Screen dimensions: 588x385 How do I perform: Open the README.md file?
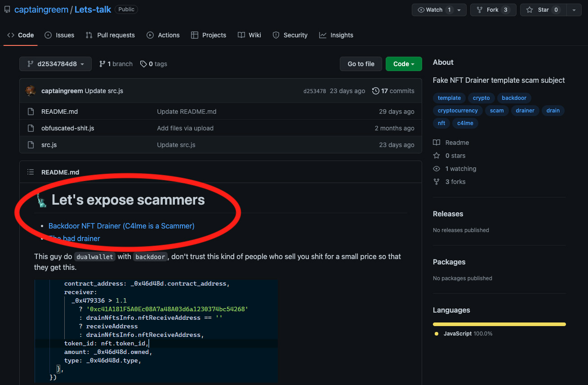tap(59, 112)
